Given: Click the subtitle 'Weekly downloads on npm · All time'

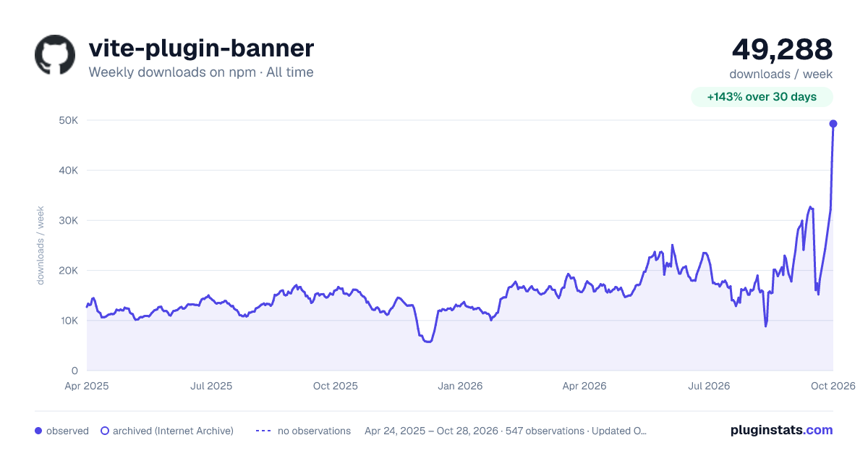Looking at the screenshot, I should [x=201, y=72].
